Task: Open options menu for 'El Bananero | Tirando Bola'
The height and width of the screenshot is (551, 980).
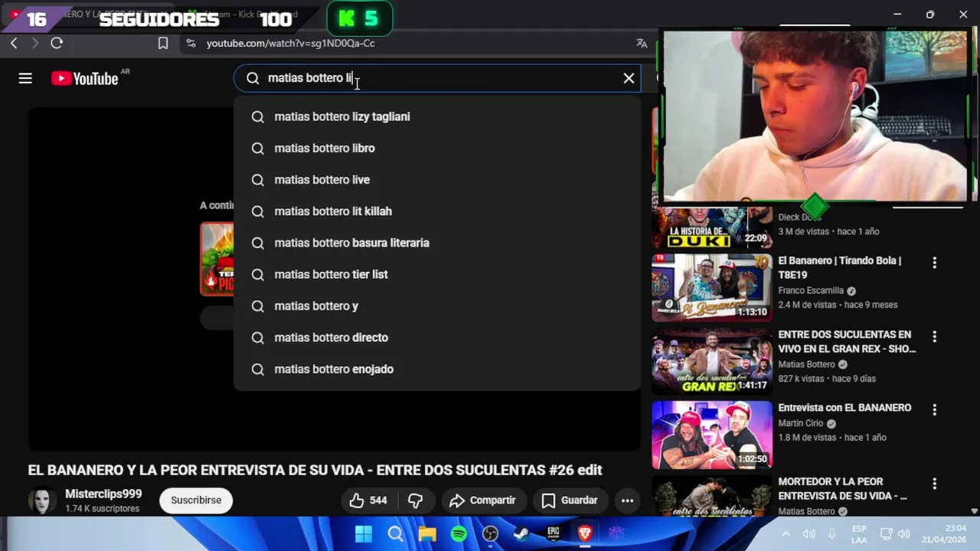Action: (x=934, y=262)
